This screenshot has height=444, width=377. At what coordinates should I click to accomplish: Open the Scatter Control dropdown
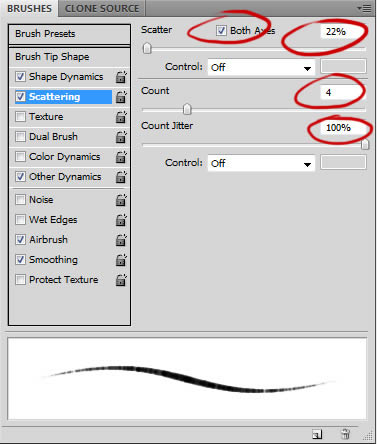coord(261,67)
